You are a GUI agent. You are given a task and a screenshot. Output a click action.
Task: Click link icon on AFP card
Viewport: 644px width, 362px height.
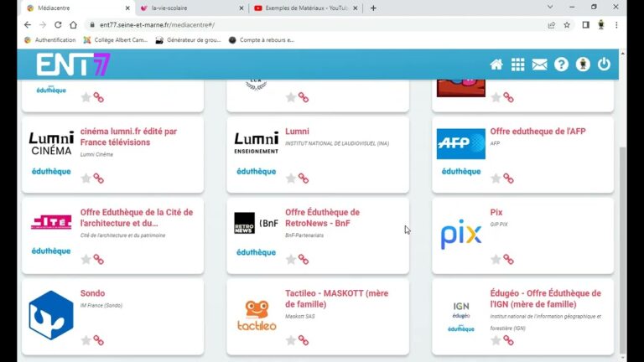tap(508, 178)
